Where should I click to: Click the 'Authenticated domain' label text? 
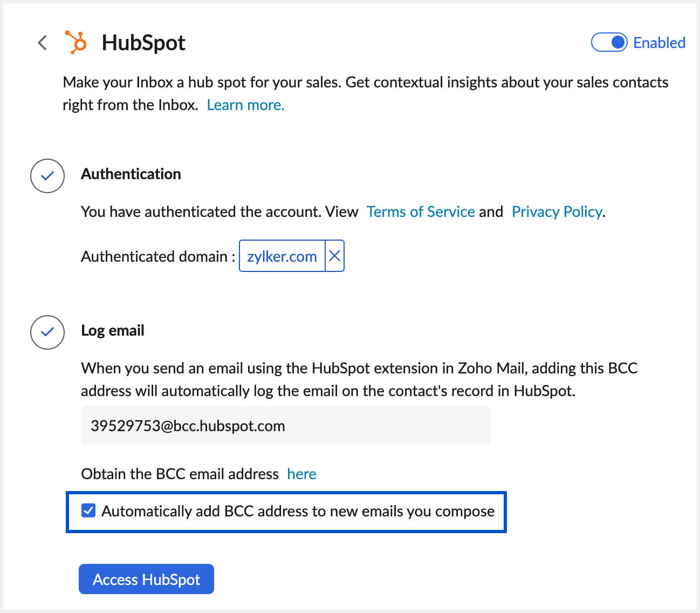[x=154, y=256]
